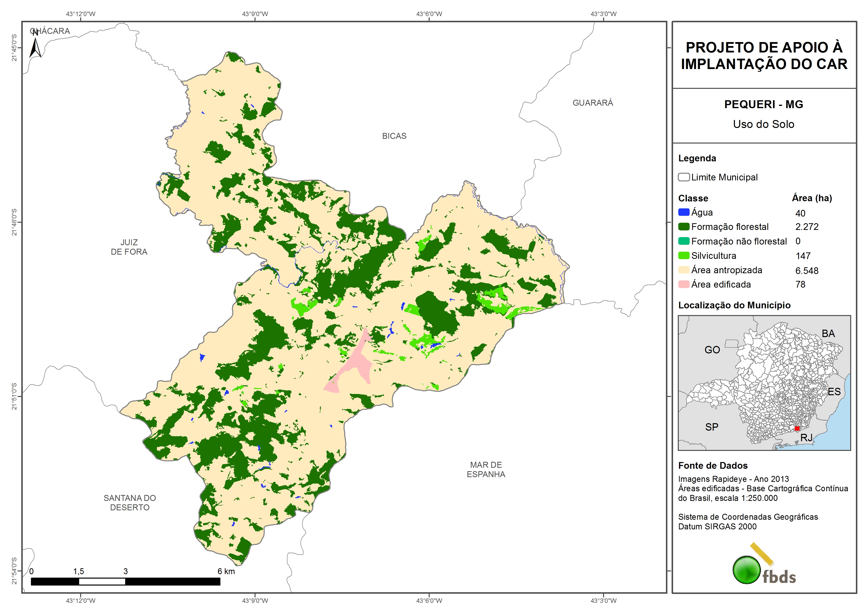Click the MAR DE ESPANHA label
This screenshot has width=868, height=614.
click(x=486, y=469)
